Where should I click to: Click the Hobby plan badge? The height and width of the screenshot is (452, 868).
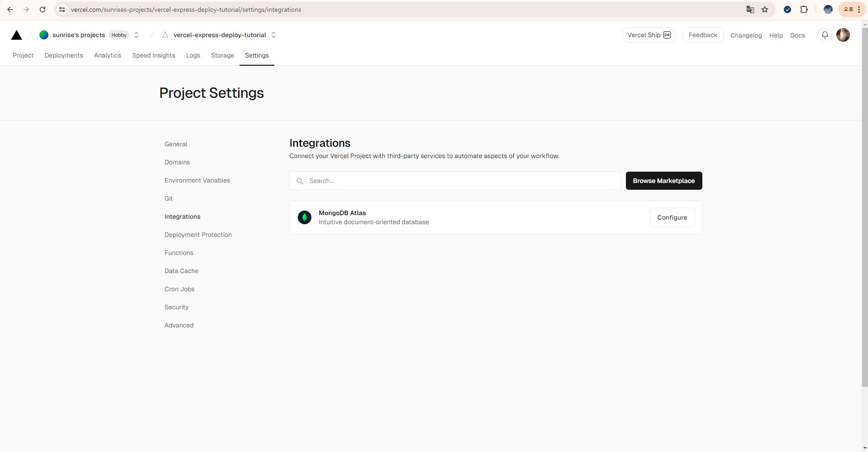[119, 35]
